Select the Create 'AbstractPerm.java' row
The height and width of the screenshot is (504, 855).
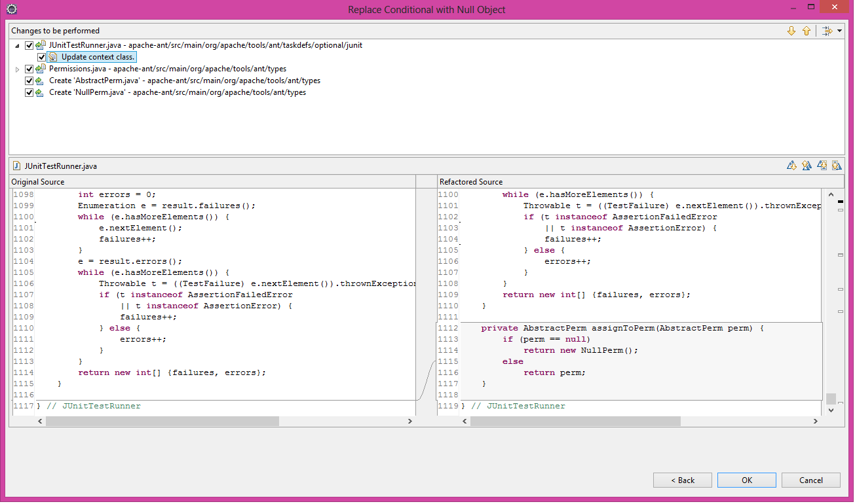pos(184,81)
